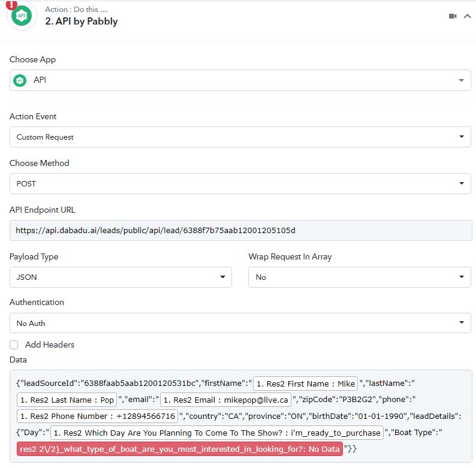Open the Choose App dropdown

pos(240,80)
